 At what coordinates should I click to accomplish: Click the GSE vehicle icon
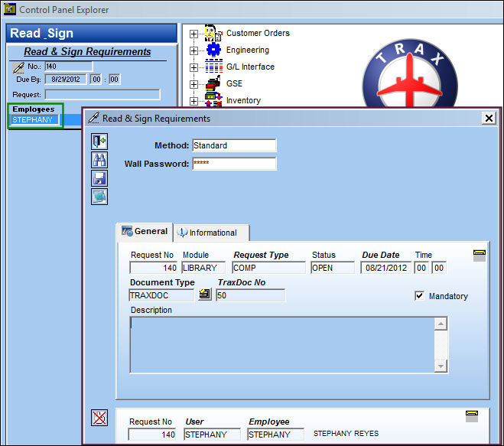(x=213, y=83)
